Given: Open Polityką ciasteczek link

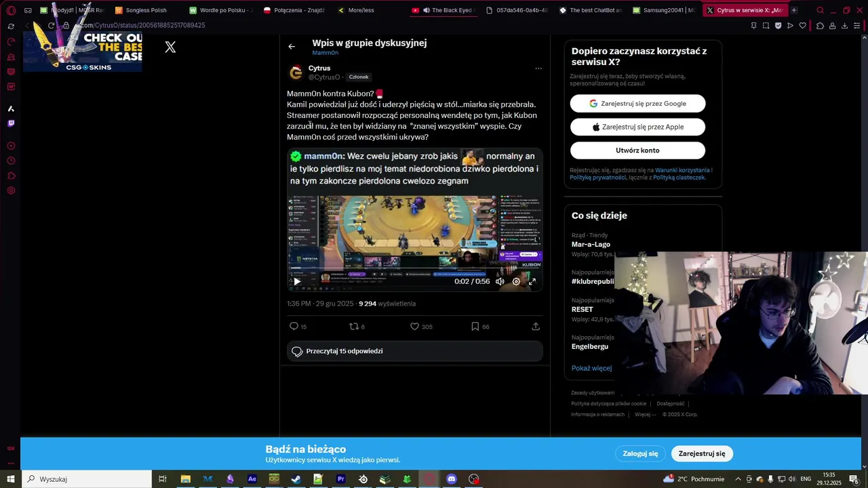Looking at the screenshot, I should coord(679,178).
